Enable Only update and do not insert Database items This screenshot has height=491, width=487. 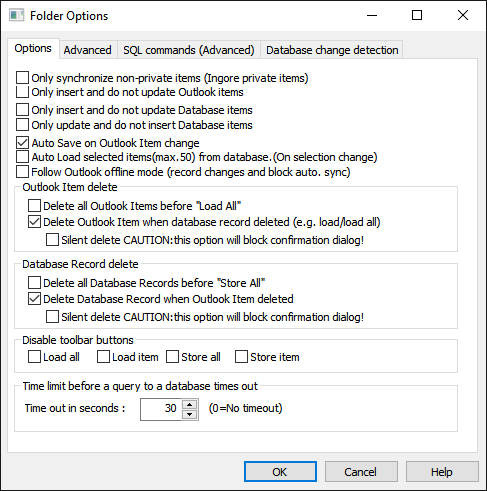(x=22, y=125)
